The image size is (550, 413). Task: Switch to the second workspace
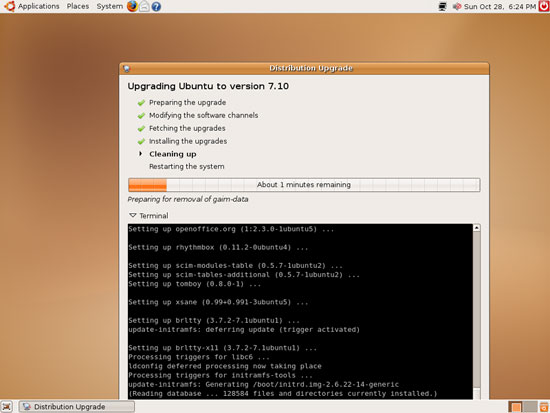point(531,407)
